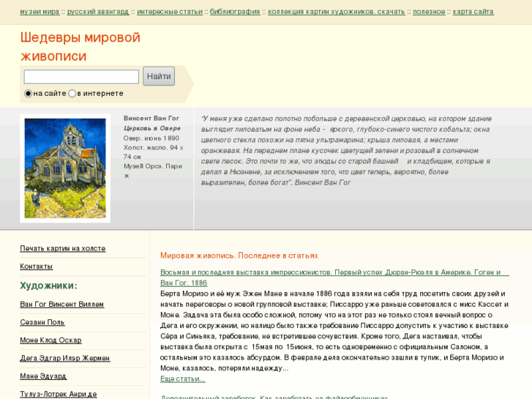Focus the site search text field

point(81,77)
